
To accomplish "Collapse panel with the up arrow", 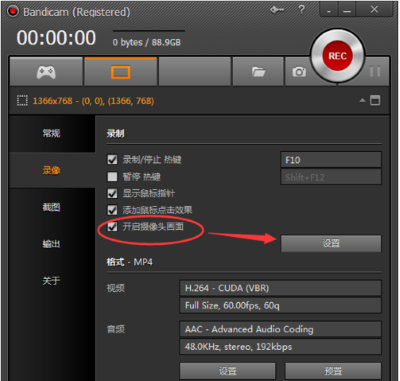I will pos(362,101).
